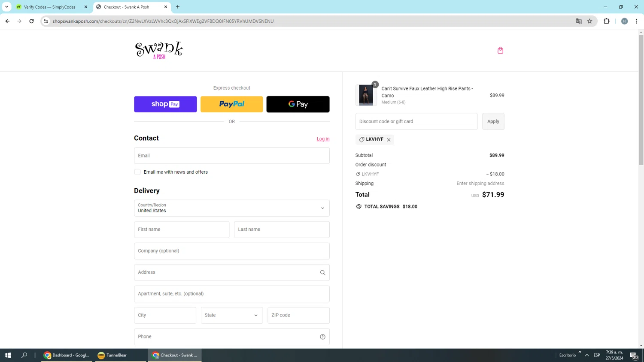The image size is (644, 362).
Task: Click the Total $71.99 amount
Action: click(493, 195)
